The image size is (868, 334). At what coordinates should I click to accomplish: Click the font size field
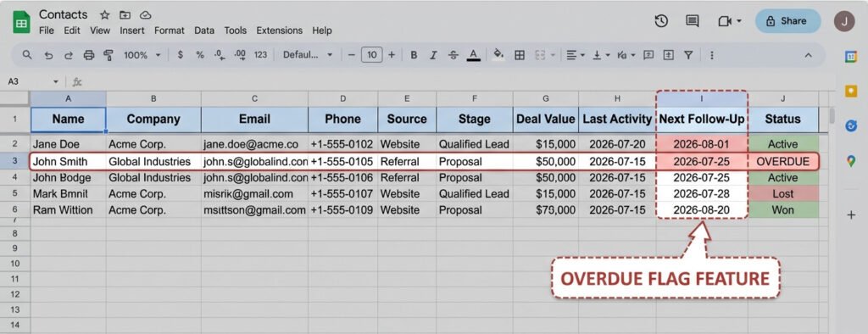tap(371, 55)
